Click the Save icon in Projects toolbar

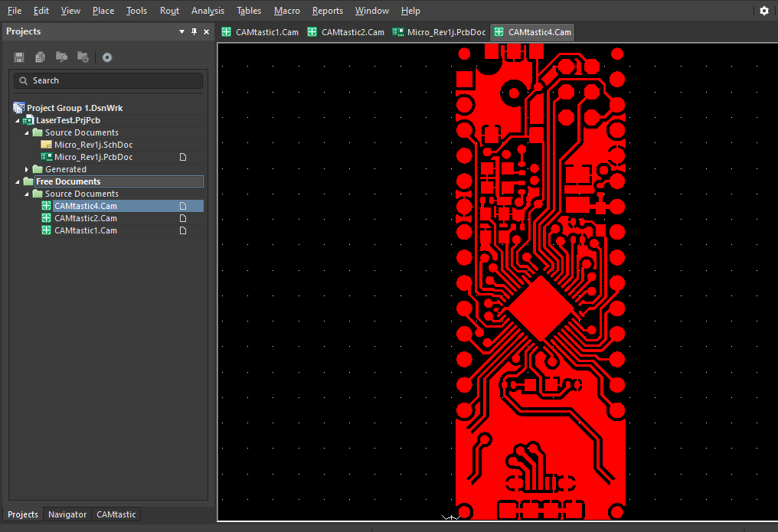tap(19, 57)
